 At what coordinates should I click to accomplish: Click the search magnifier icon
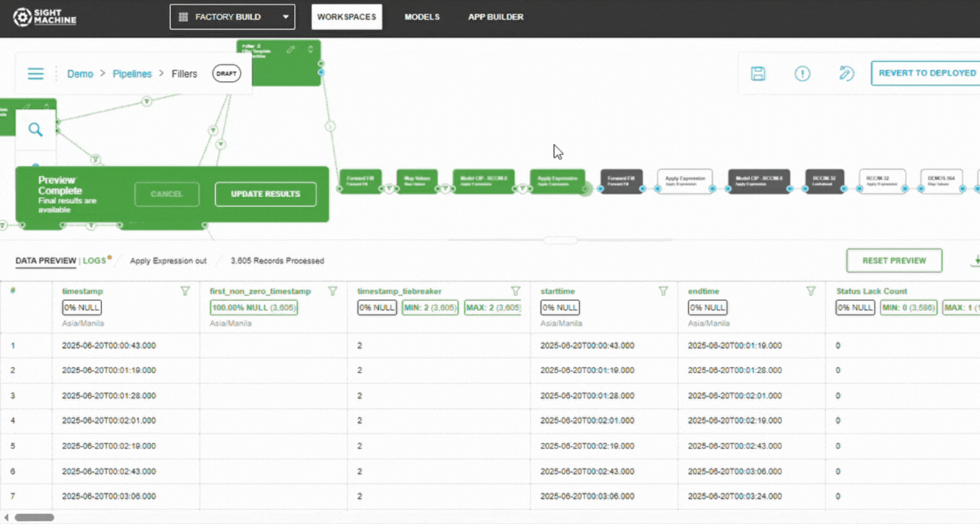click(x=36, y=130)
